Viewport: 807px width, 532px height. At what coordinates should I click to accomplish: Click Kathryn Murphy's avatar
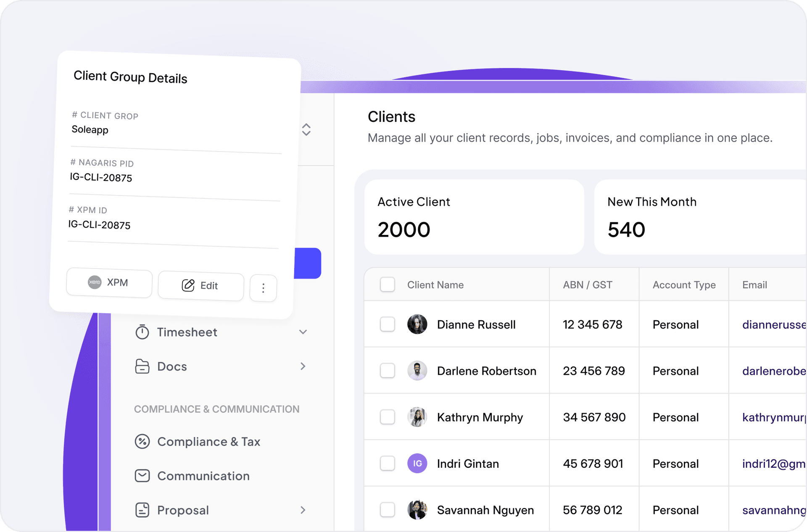(x=417, y=417)
